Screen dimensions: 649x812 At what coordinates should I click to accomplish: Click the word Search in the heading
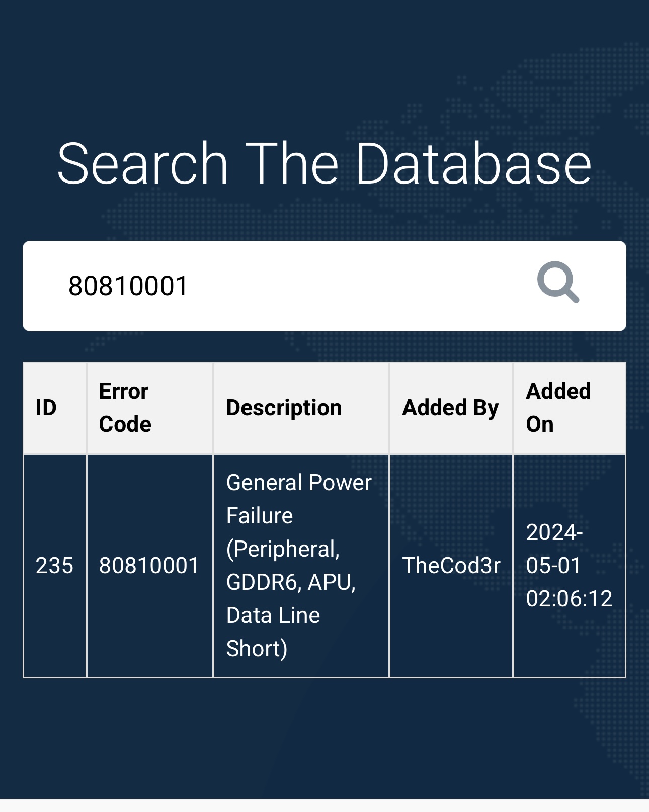tap(143, 163)
